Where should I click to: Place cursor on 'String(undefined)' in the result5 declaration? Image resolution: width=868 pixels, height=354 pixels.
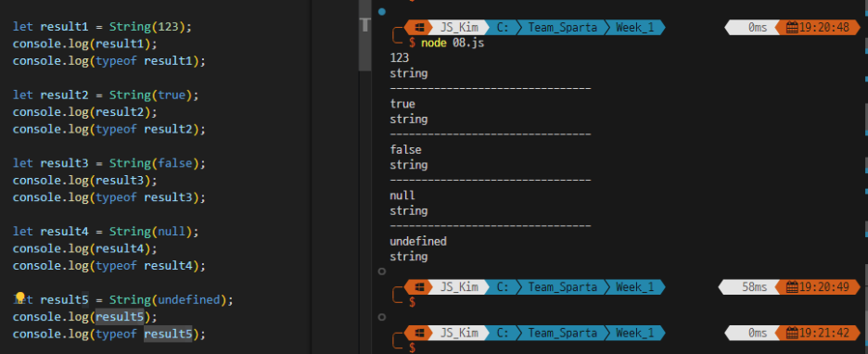[168, 300]
